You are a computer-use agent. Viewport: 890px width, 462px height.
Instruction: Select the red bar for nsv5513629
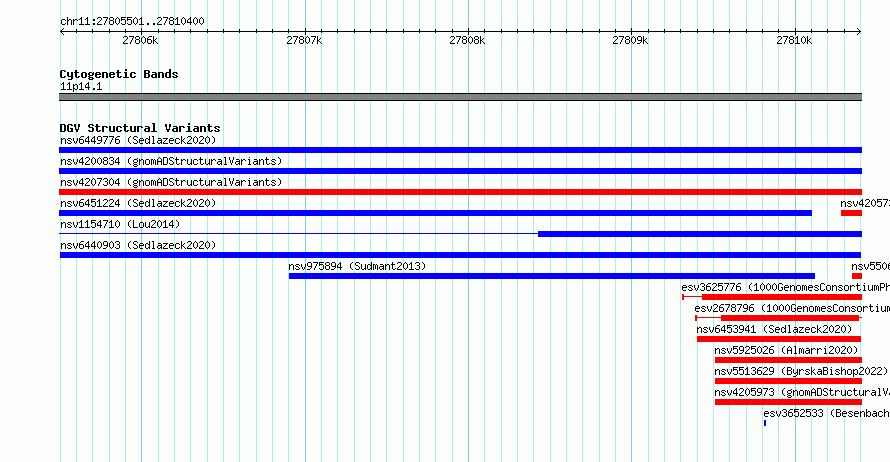tap(788, 381)
